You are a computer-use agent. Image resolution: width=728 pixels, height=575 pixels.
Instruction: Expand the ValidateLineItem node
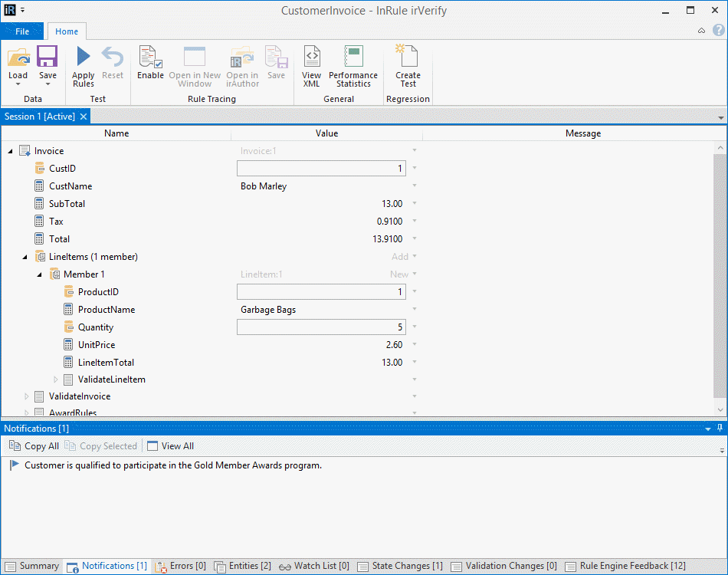(55, 379)
